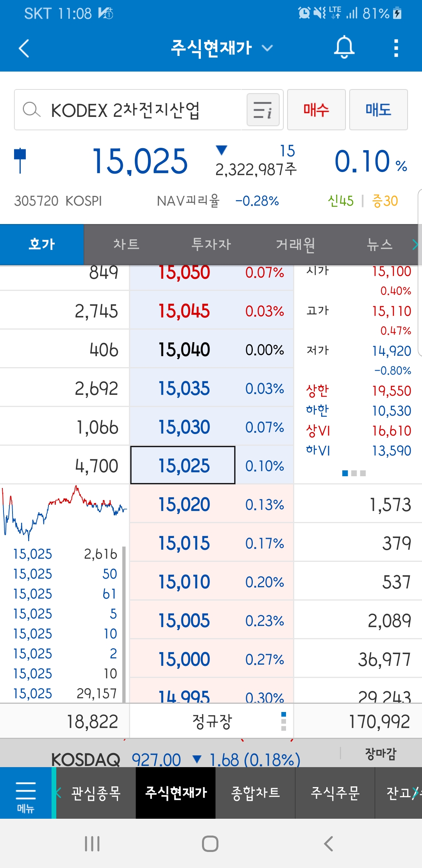Screen dimensions: 422x868
Task: Switch to the 차트 tab
Action: [x=126, y=245]
